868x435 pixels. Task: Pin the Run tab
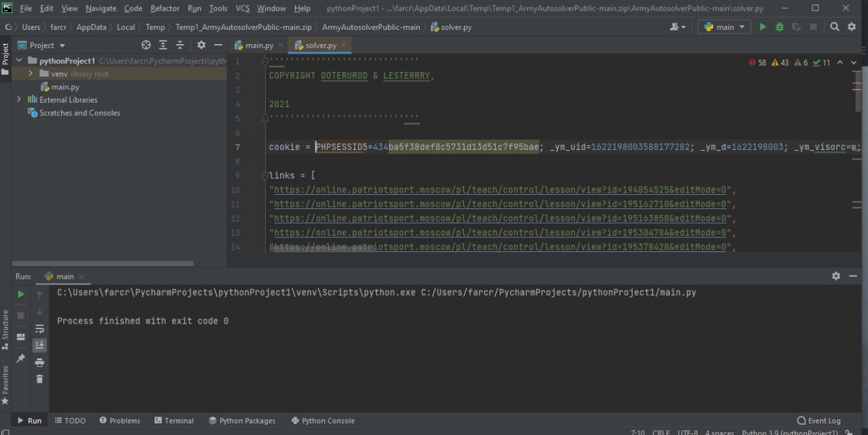21,358
